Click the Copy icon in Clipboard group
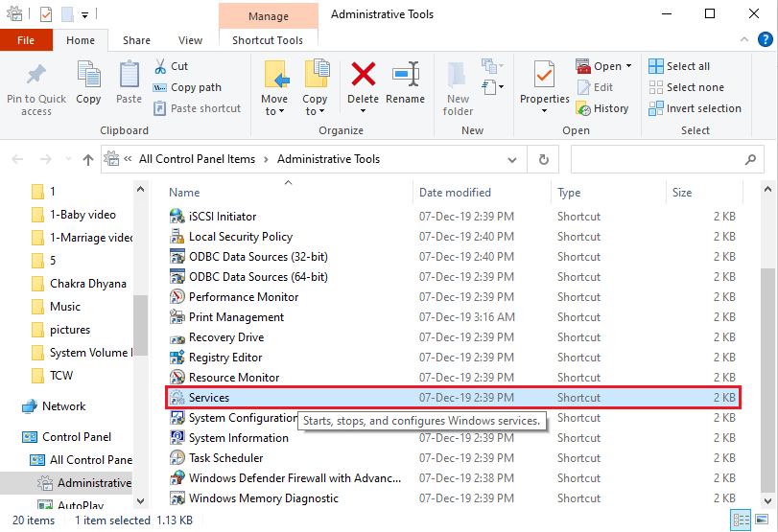This screenshot has height=532, width=778. [x=89, y=75]
